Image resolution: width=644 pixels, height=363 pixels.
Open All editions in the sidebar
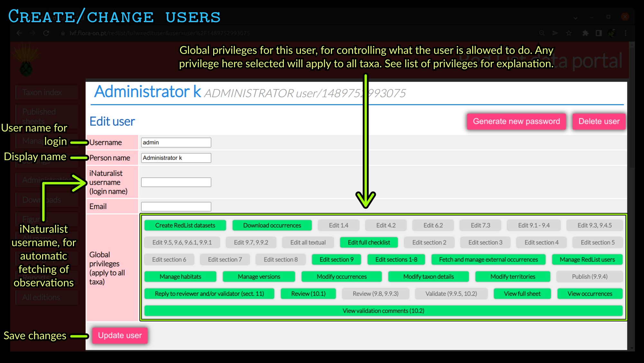coord(41,297)
